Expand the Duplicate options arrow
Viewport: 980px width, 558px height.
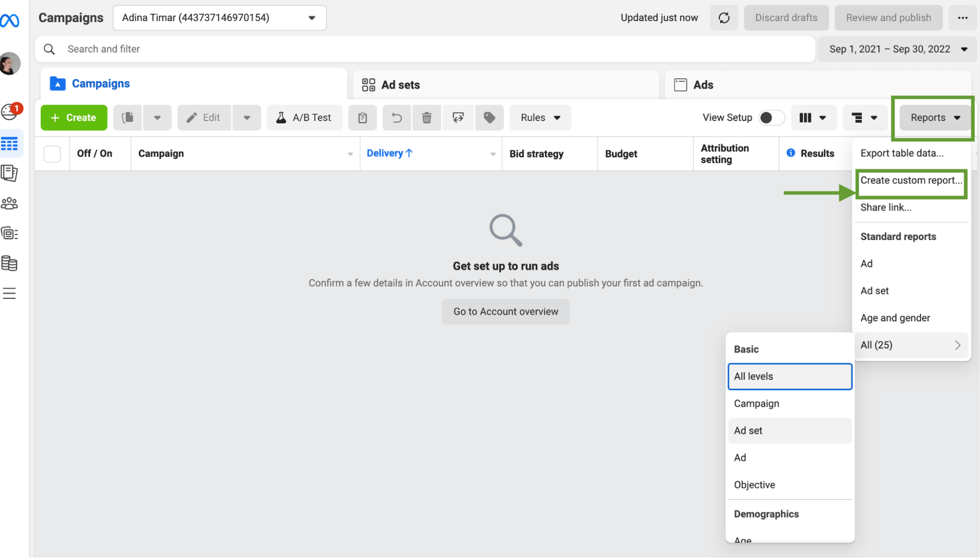157,118
